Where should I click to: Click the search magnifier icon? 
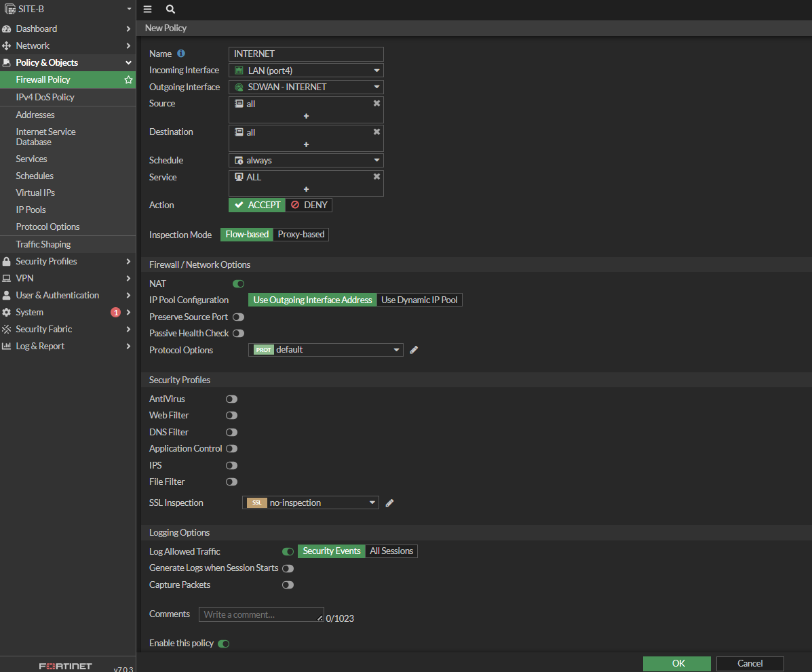[x=170, y=9]
